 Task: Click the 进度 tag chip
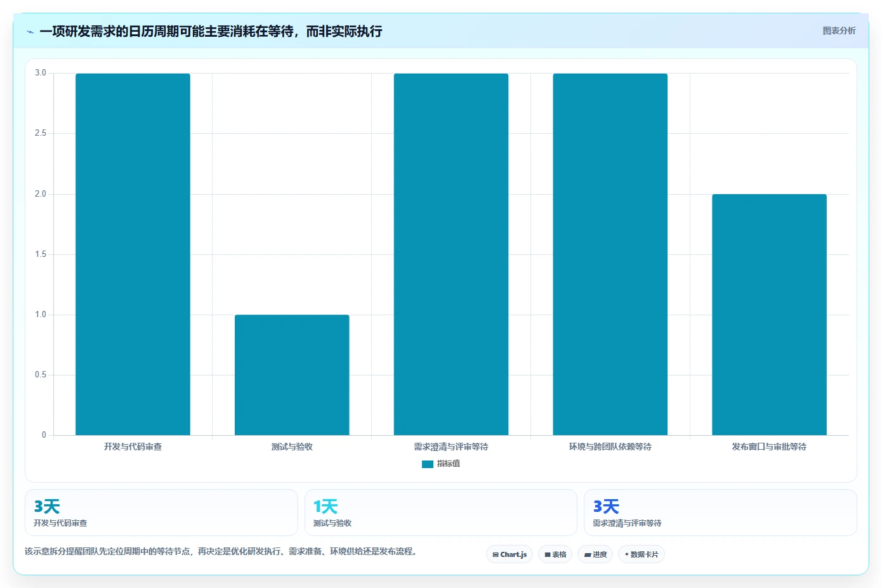click(595, 554)
